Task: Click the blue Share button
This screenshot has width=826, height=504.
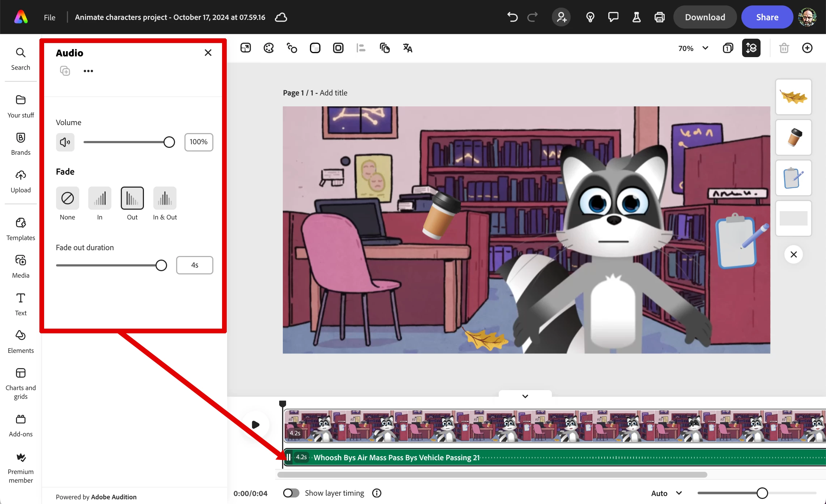Action: pyautogui.click(x=767, y=17)
